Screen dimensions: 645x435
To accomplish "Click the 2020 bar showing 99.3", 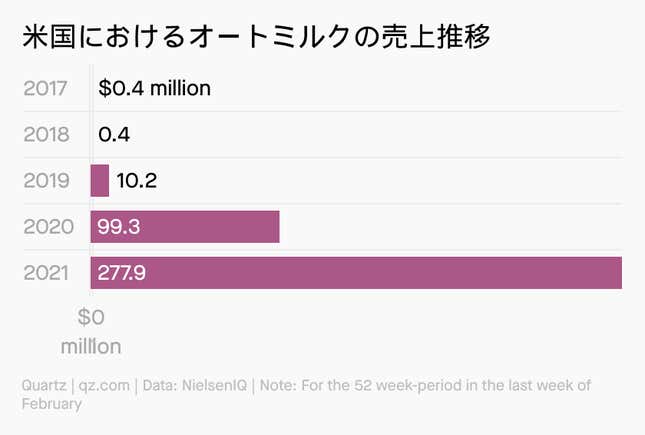I will [x=185, y=227].
